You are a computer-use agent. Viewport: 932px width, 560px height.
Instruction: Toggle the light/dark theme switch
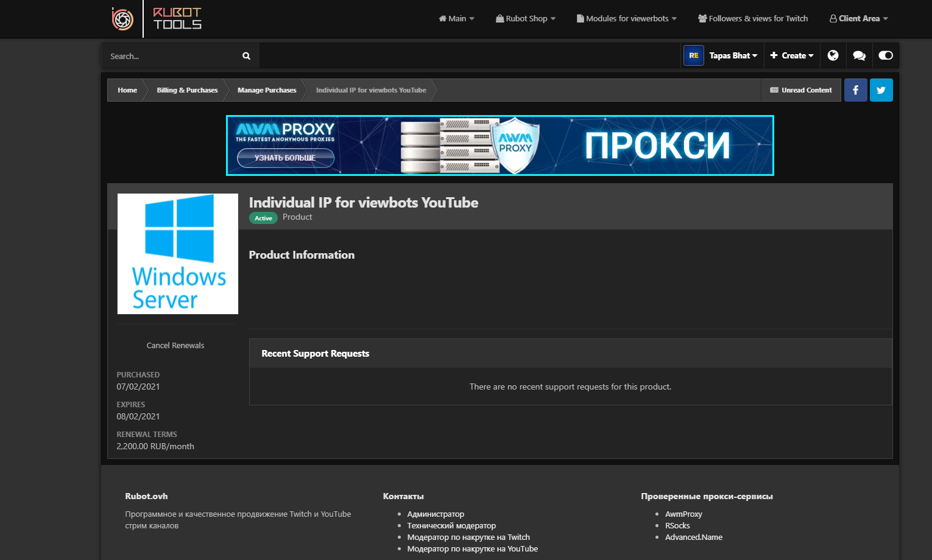click(x=886, y=55)
